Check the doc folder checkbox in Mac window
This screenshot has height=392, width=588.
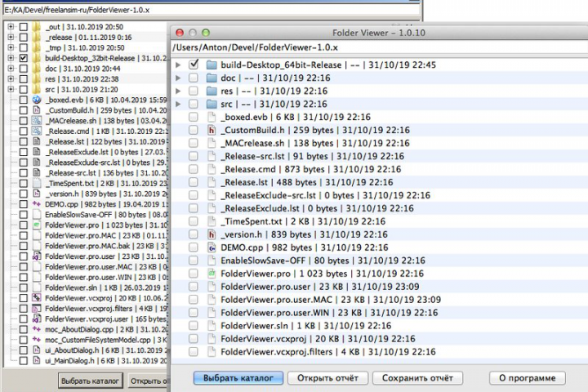pos(194,78)
